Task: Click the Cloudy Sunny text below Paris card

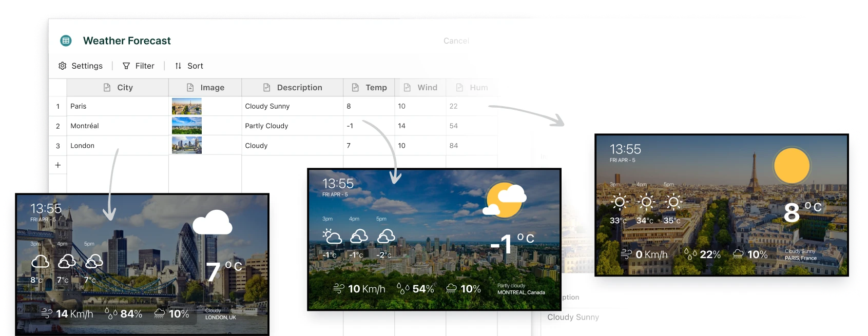Action: pyautogui.click(x=573, y=317)
